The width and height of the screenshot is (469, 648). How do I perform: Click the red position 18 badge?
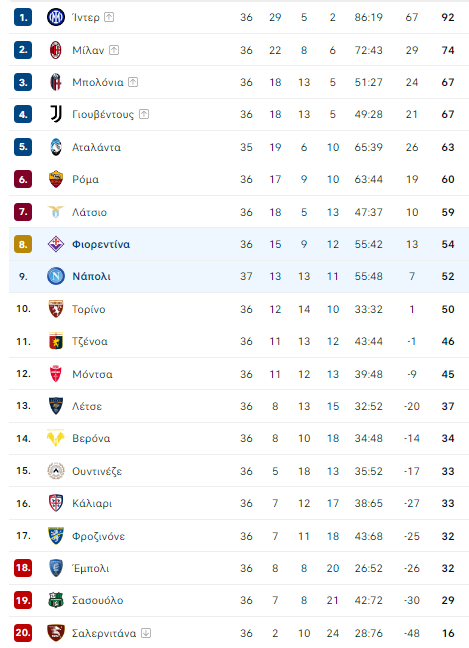(23, 568)
